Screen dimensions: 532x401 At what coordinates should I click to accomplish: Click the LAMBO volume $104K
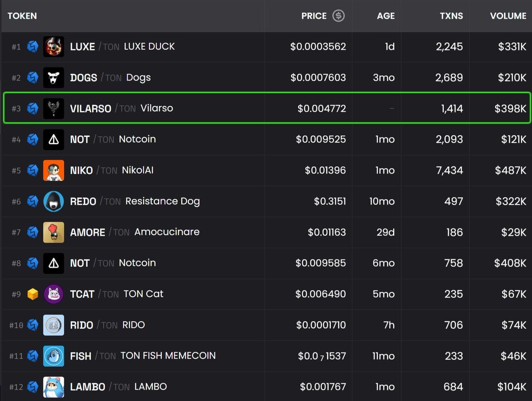click(x=512, y=387)
